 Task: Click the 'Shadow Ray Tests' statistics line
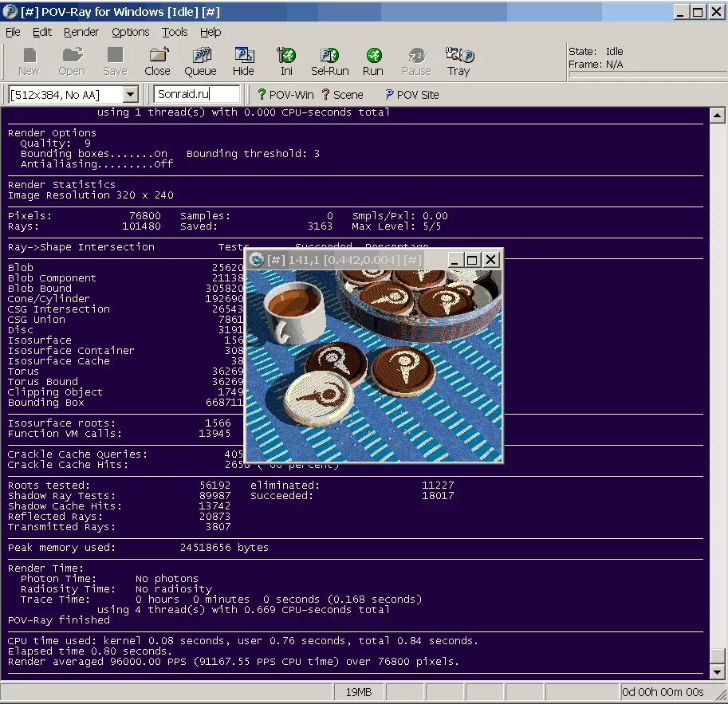click(x=119, y=495)
